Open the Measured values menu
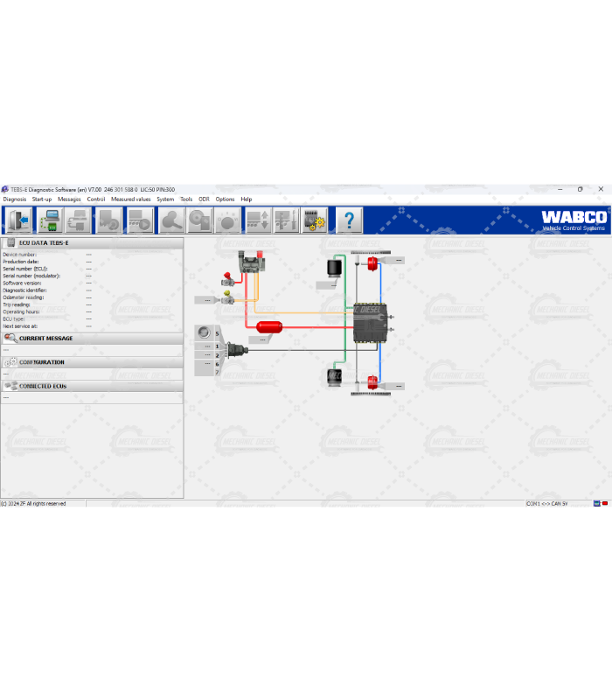 tap(130, 199)
